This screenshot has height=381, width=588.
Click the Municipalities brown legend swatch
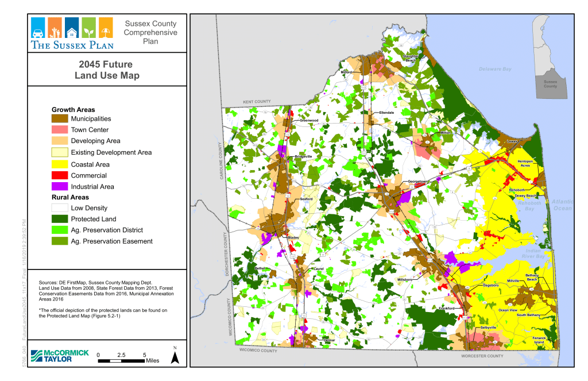pos(59,119)
